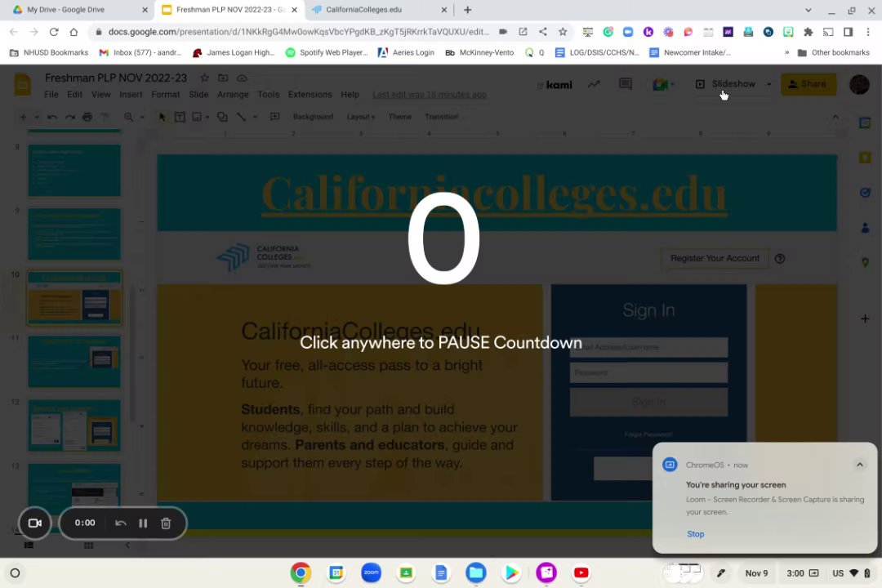The image size is (882, 588).
Task: Delete the Loom recording via trash icon
Action: coord(165,523)
